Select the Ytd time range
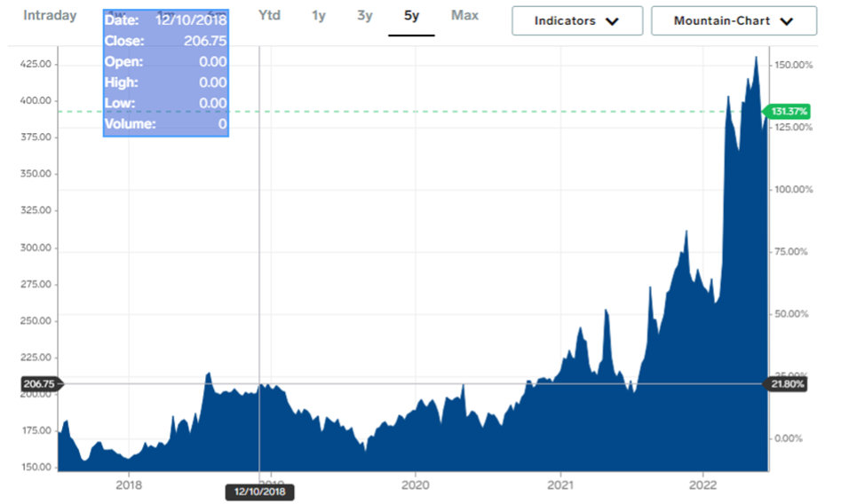Viewport: 841px width, 504px height. (x=269, y=15)
